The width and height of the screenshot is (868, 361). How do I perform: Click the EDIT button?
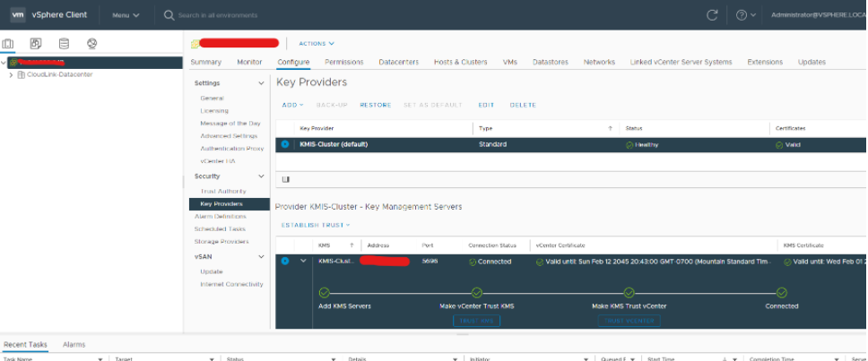click(x=486, y=105)
